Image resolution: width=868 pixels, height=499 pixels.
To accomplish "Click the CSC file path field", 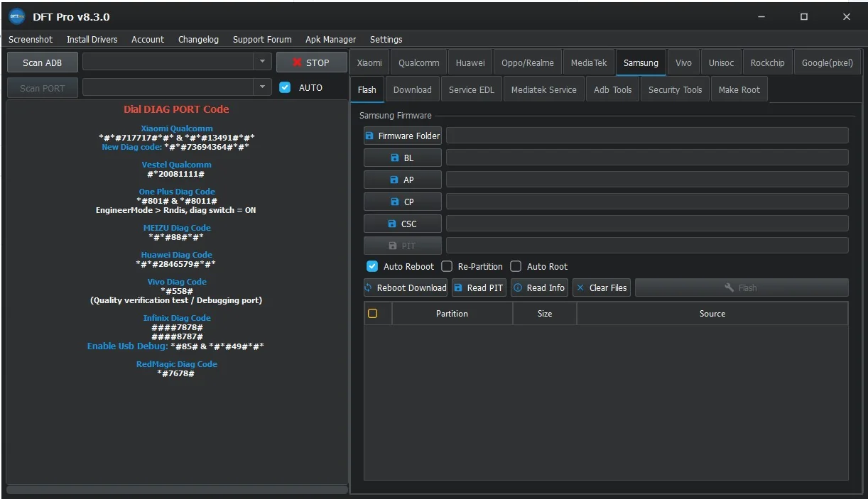I will click(647, 224).
